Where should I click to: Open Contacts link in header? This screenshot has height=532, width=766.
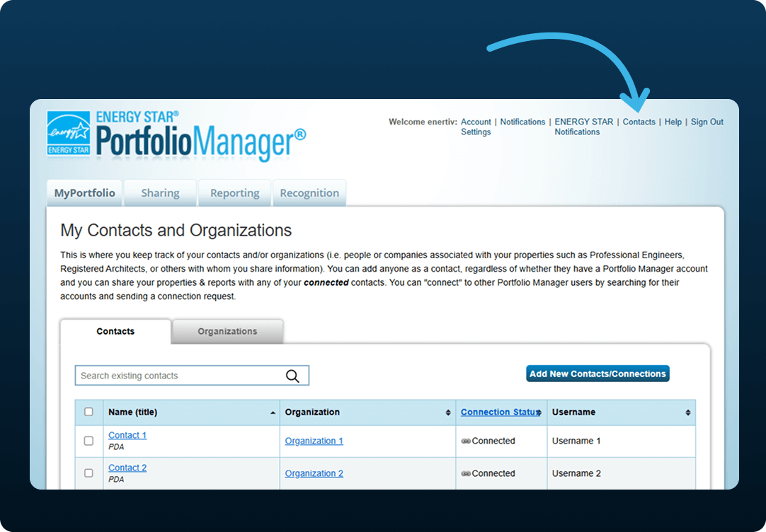(639, 122)
